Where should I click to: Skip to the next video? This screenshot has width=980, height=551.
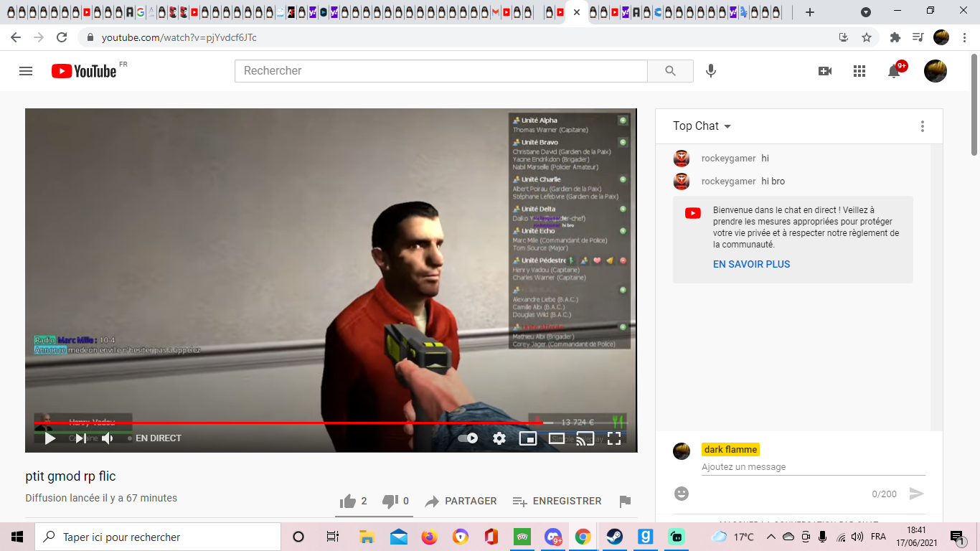pos(81,438)
